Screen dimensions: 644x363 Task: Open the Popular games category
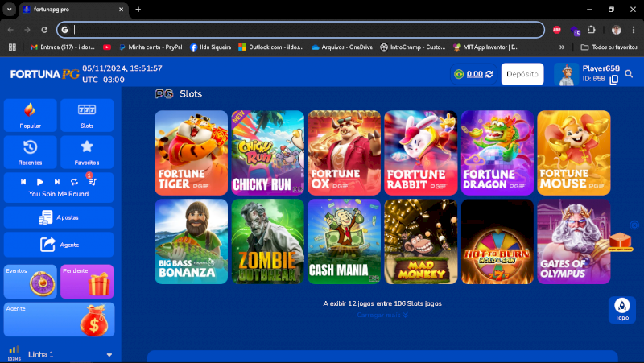pyautogui.click(x=31, y=115)
